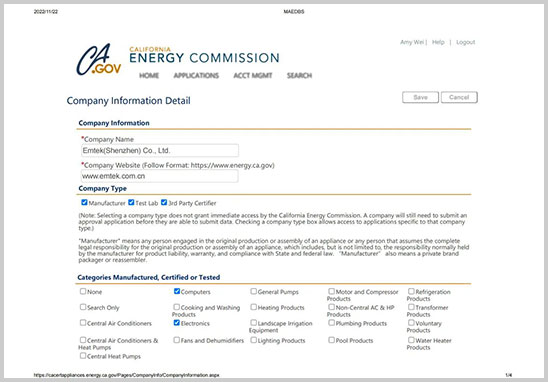Check the Central Heat Pumps checkbox
The height and width of the screenshot is (382, 548).
coord(83,356)
